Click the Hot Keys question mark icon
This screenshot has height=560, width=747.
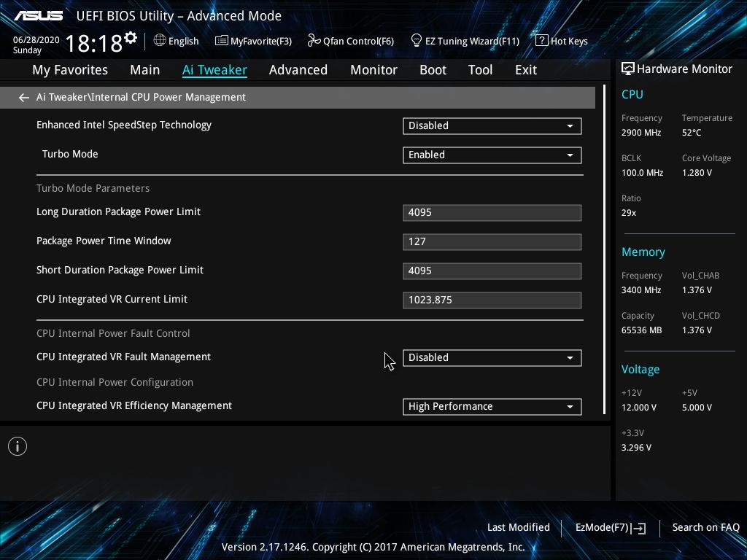542,41
